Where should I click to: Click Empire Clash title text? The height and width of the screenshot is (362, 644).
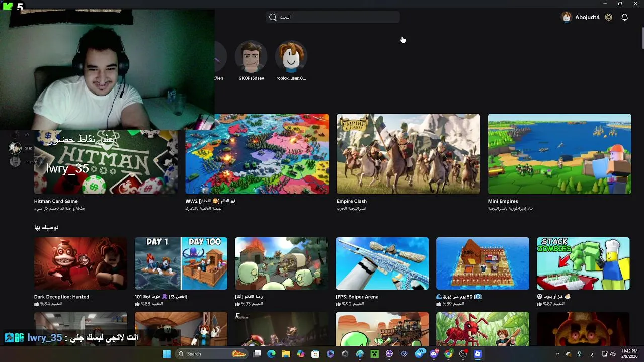[352, 201]
